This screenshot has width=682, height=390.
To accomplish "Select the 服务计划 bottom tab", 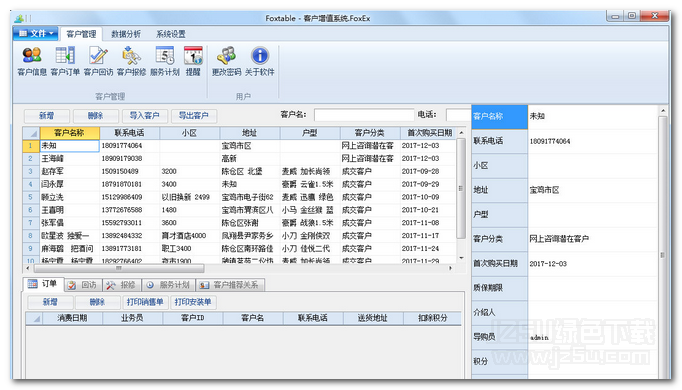I will tap(168, 285).
